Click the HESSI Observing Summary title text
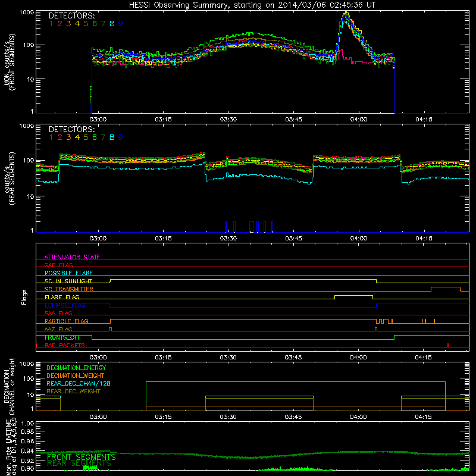476x476 pixels. click(x=252, y=5)
